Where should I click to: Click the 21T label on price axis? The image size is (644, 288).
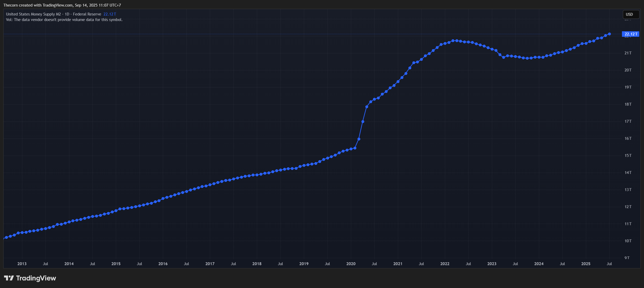[x=628, y=53]
